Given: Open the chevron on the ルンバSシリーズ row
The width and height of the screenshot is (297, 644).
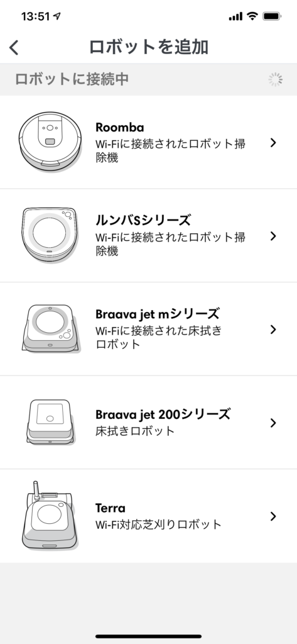Looking at the screenshot, I should (273, 236).
